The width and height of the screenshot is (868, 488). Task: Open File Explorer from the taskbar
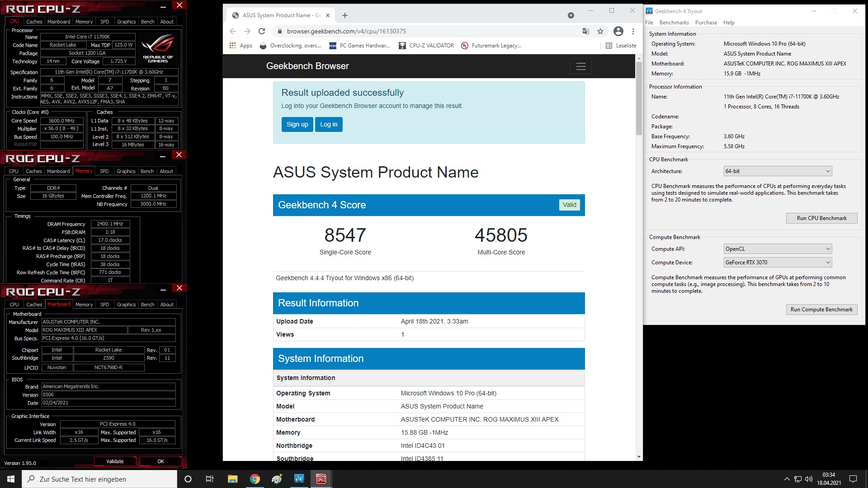click(232, 479)
